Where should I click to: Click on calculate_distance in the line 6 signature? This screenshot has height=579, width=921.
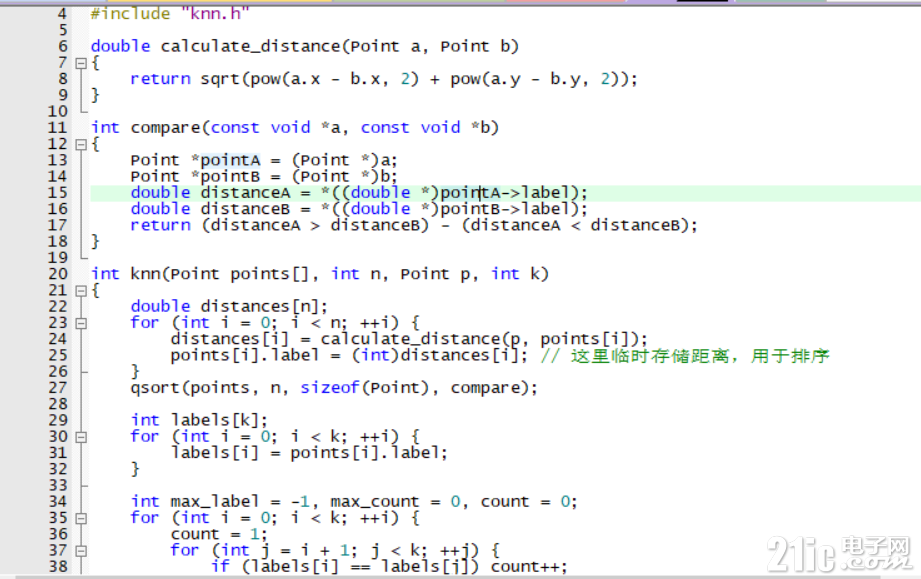(250, 46)
